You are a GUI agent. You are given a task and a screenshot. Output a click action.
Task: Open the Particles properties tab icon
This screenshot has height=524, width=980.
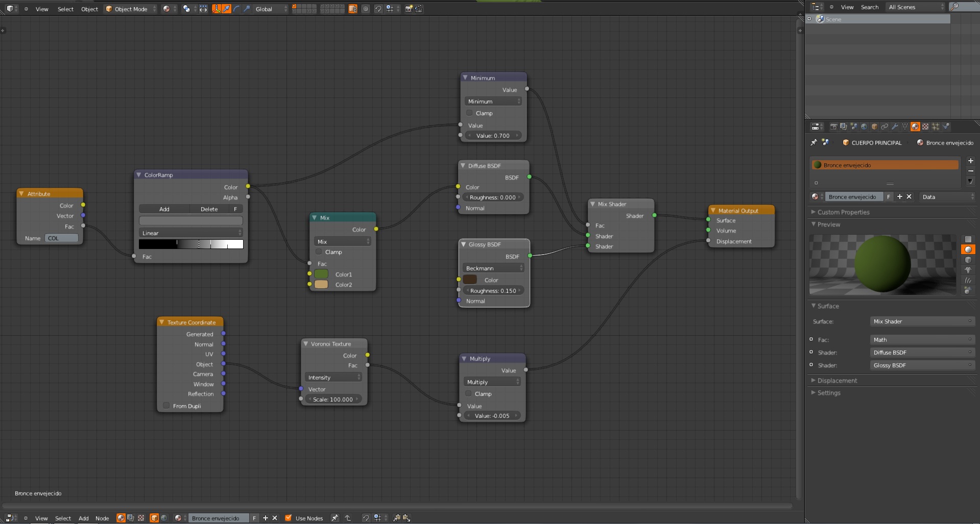[936, 127]
